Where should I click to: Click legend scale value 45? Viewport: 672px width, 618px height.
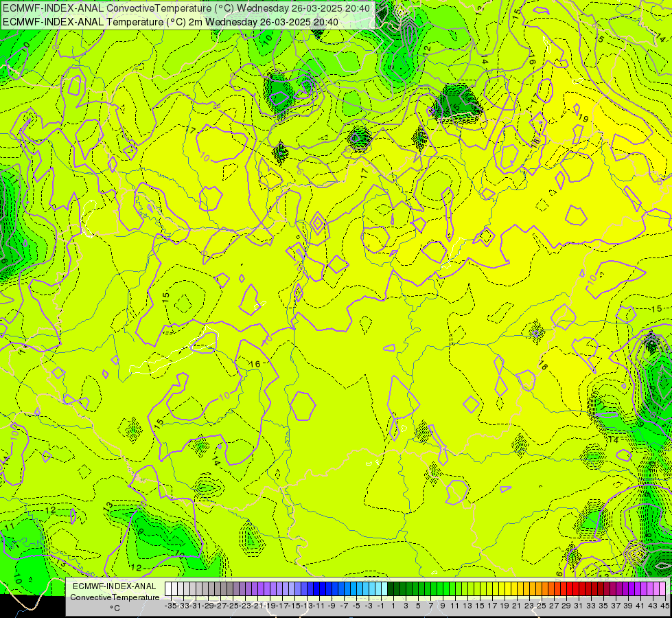point(664,606)
